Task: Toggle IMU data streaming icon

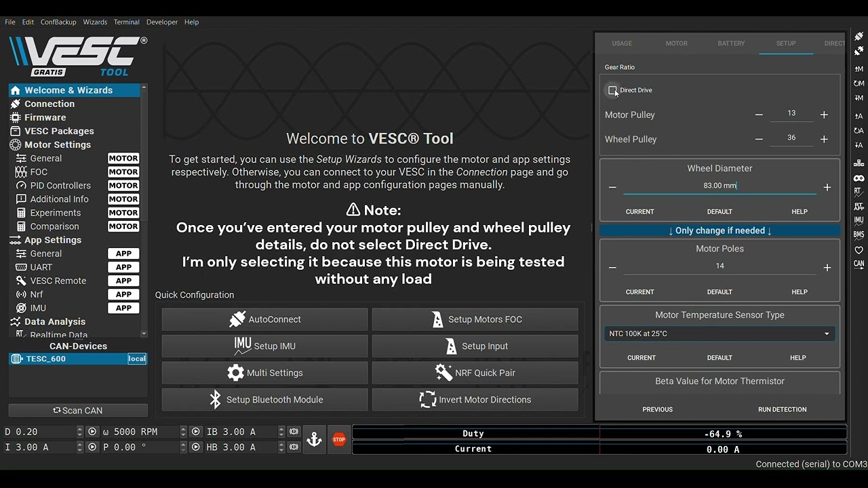Action: (x=859, y=220)
